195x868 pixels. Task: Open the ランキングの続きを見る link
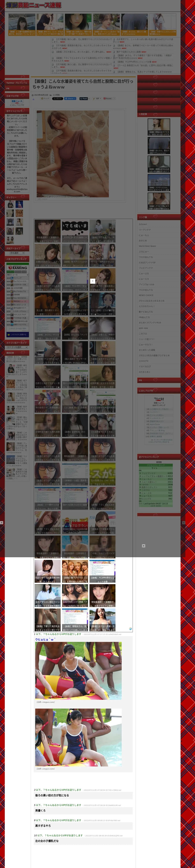pyautogui.click(x=162, y=440)
